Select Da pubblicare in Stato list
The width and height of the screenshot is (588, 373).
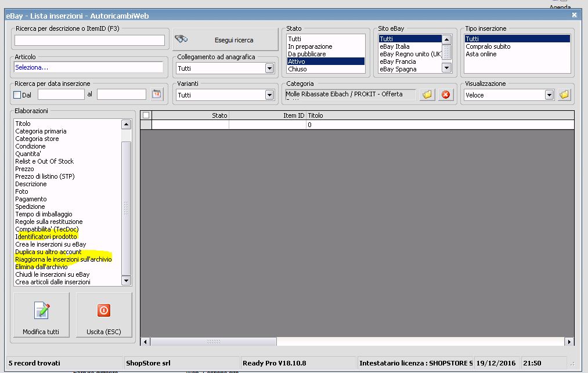[326, 54]
